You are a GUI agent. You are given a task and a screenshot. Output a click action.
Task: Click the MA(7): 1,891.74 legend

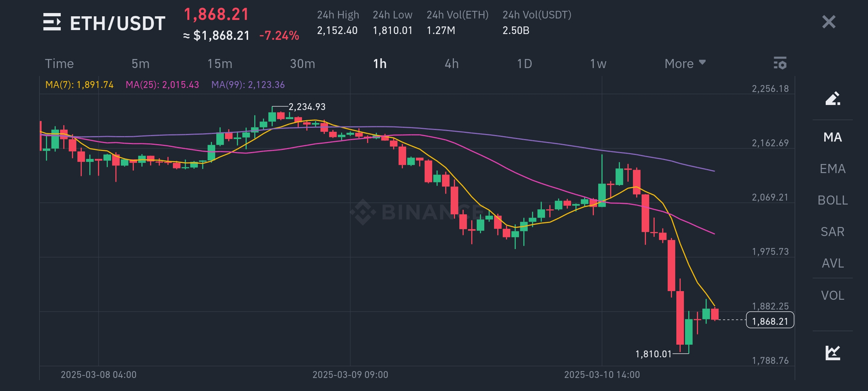coord(79,85)
